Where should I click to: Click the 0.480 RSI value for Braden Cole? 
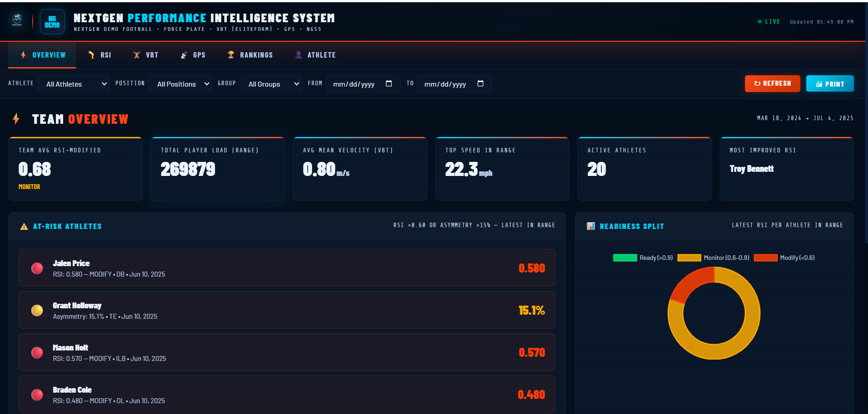coord(531,395)
